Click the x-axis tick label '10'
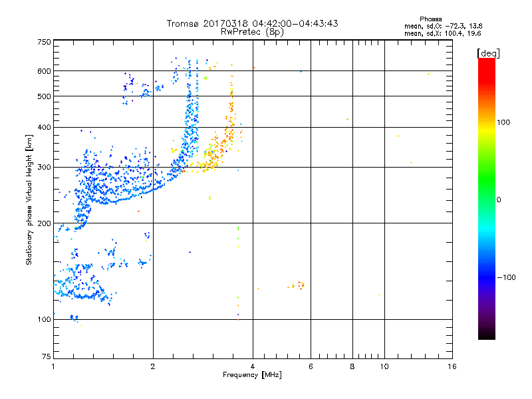 point(384,366)
